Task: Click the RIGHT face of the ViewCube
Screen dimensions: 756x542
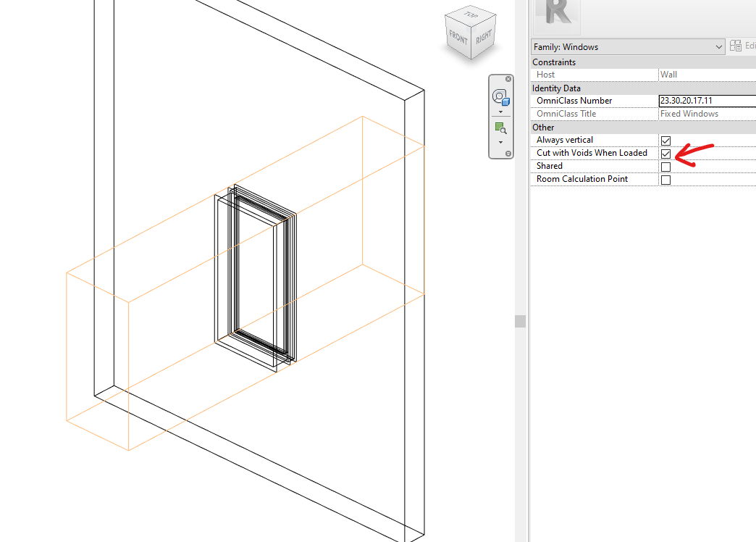Action: [484, 37]
